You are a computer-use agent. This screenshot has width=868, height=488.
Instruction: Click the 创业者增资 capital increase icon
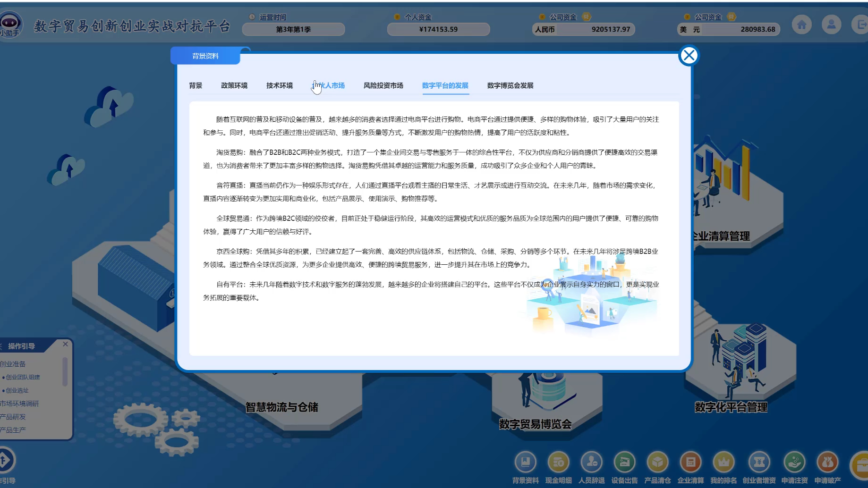tap(759, 462)
